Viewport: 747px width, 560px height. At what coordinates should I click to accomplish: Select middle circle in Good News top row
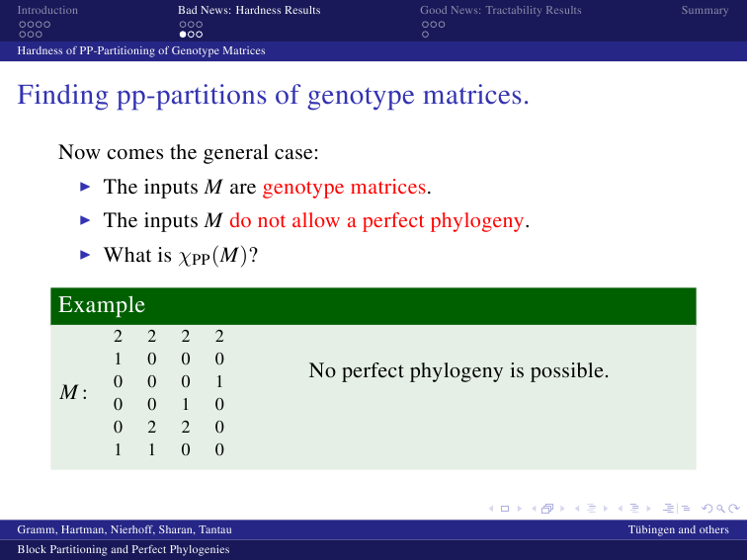point(433,25)
